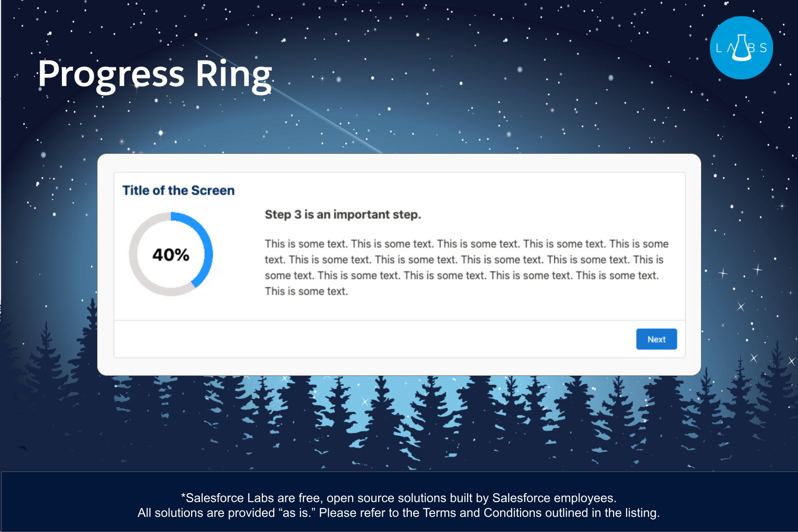Click the Title of the Screen heading

(178, 190)
